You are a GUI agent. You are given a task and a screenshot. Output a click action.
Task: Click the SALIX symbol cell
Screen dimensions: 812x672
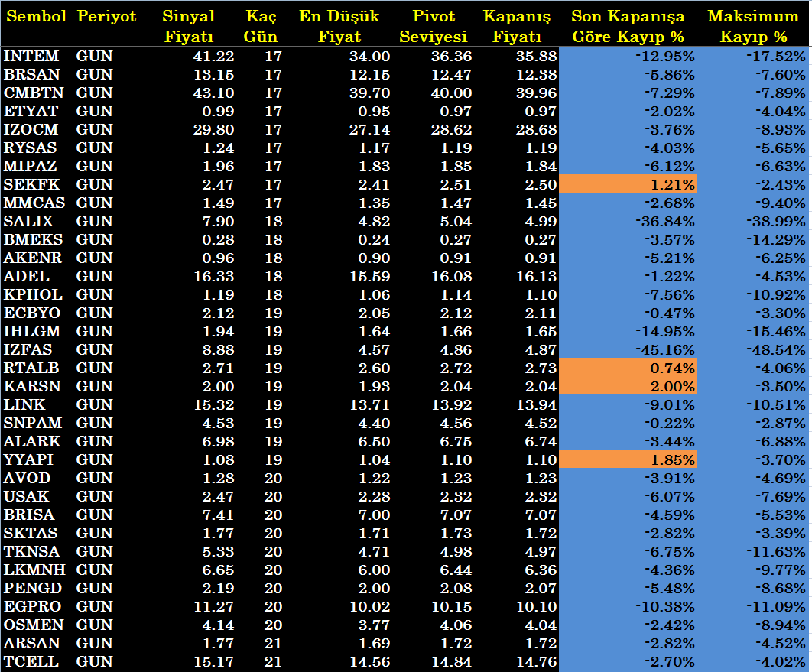28,222
